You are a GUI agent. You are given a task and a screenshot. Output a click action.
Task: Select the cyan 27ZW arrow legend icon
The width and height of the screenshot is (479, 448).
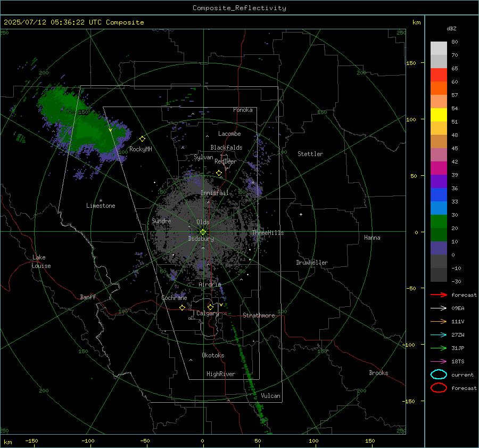click(439, 335)
